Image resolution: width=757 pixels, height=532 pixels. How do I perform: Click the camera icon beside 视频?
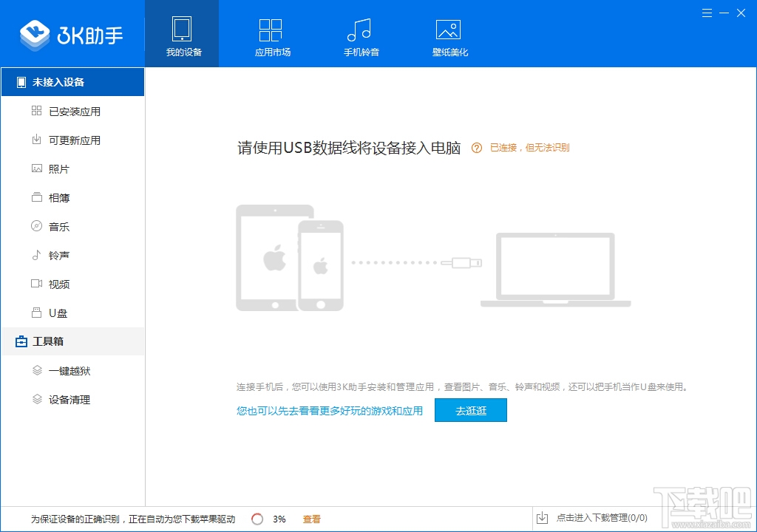[37, 284]
